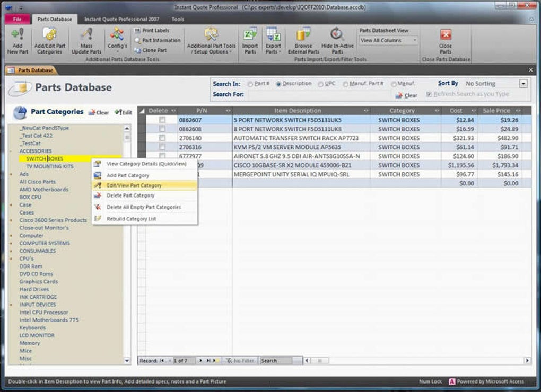541x392 pixels.
Task: Select the Manuf. search radio button
Action: 394,84
